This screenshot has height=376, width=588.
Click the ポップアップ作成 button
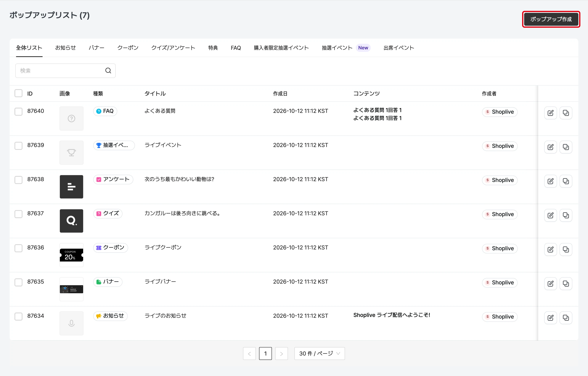(x=551, y=19)
